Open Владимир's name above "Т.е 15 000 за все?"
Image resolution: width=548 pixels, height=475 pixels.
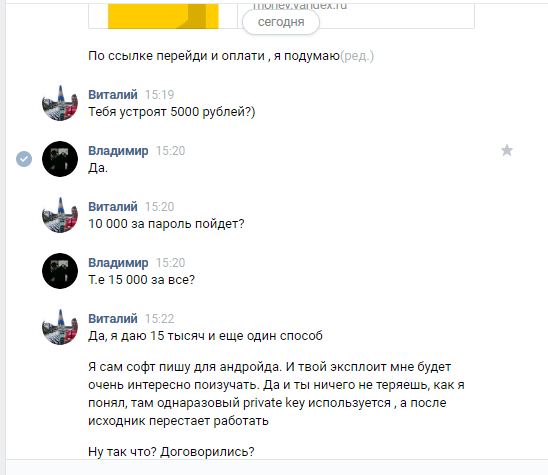tap(118, 262)
